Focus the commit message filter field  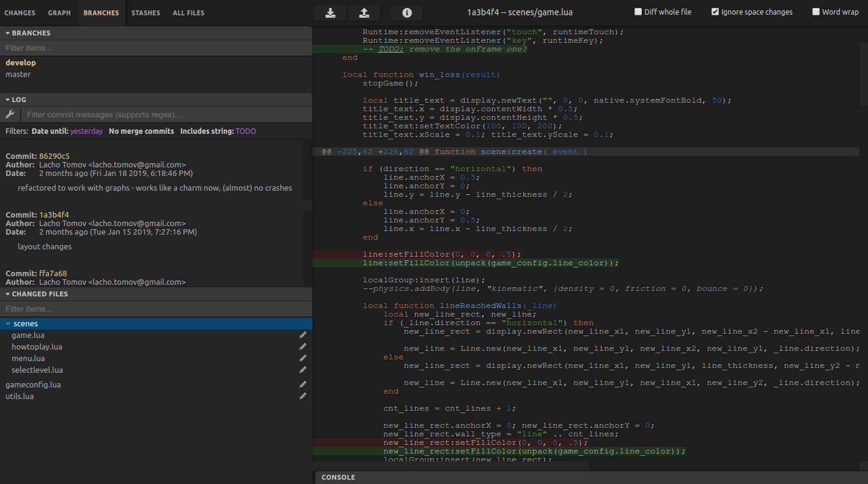[x=165, y=114]
